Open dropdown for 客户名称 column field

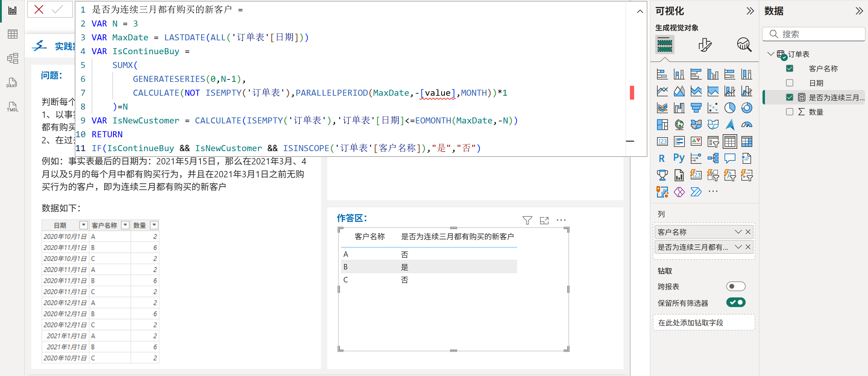click(738, 232)
